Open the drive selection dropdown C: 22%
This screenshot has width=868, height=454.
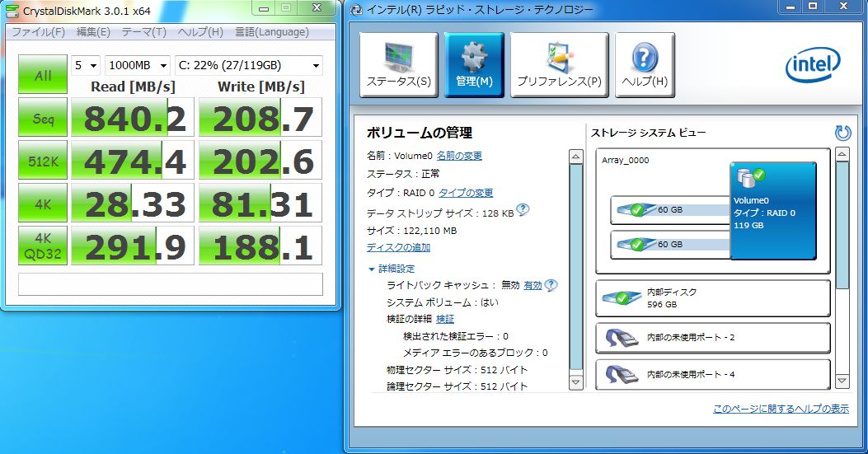(249, 65)
